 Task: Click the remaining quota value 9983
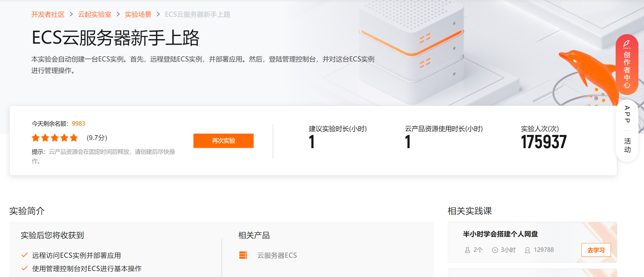78,124
